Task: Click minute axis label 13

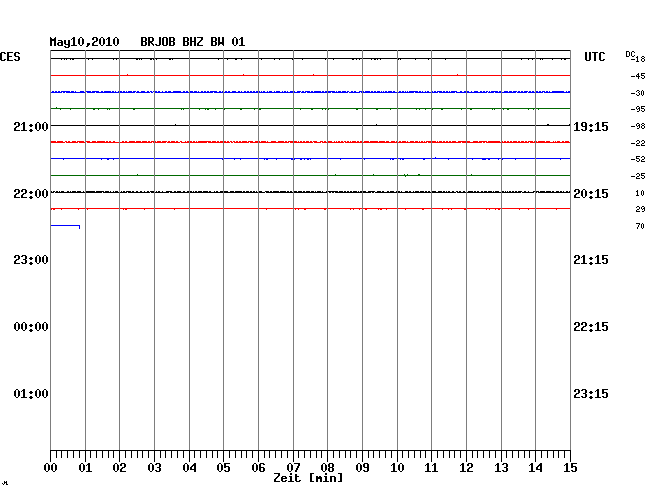Action: [501, 468]
